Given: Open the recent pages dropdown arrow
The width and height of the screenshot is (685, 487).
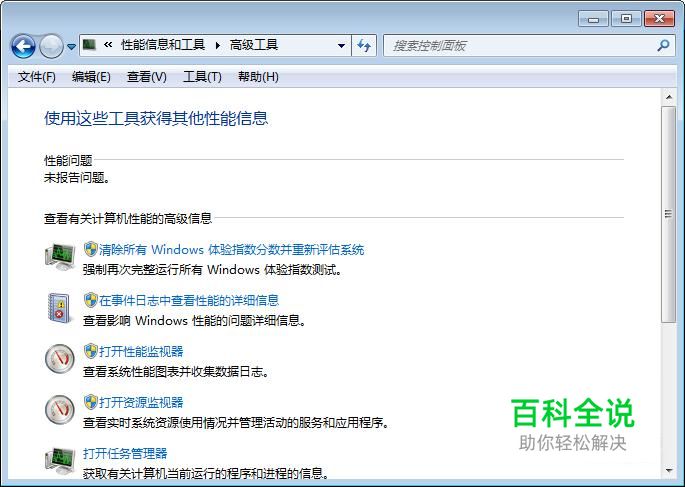Looking at the screenshot, I should [71, 46].
